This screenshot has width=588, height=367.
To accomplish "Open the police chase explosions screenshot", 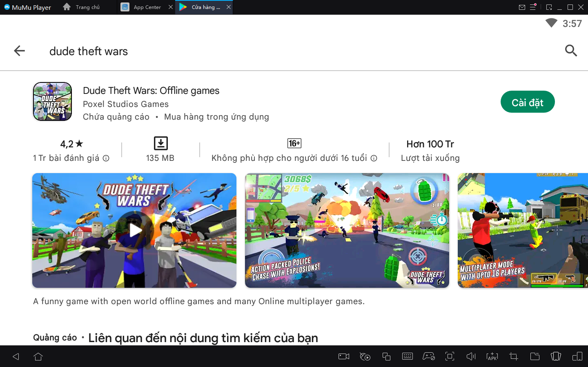I will point(347,230).
